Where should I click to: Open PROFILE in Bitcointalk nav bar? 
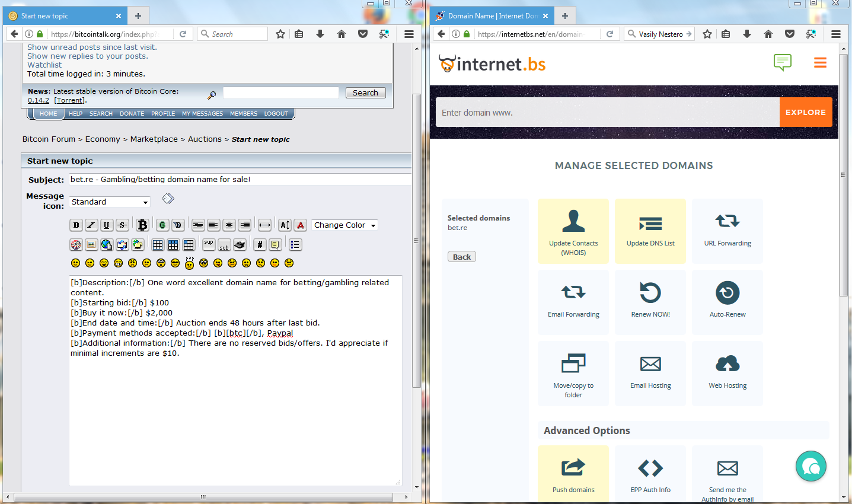(163, 113)
